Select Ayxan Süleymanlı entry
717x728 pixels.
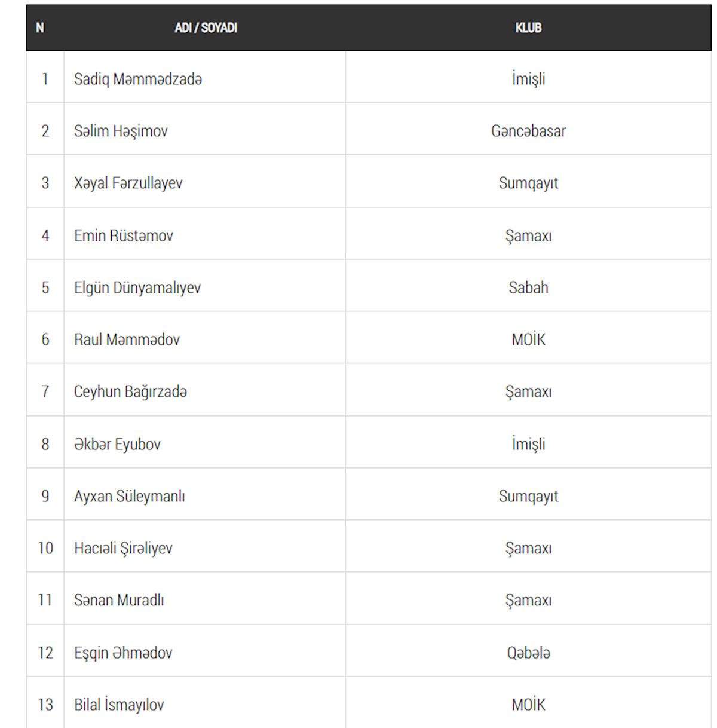tap(130, 496)
